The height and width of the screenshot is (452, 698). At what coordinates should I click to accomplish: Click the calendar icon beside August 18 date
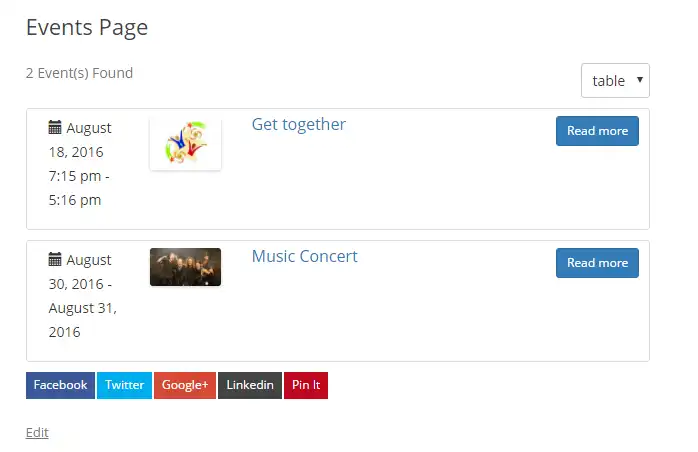click(55, 128)
